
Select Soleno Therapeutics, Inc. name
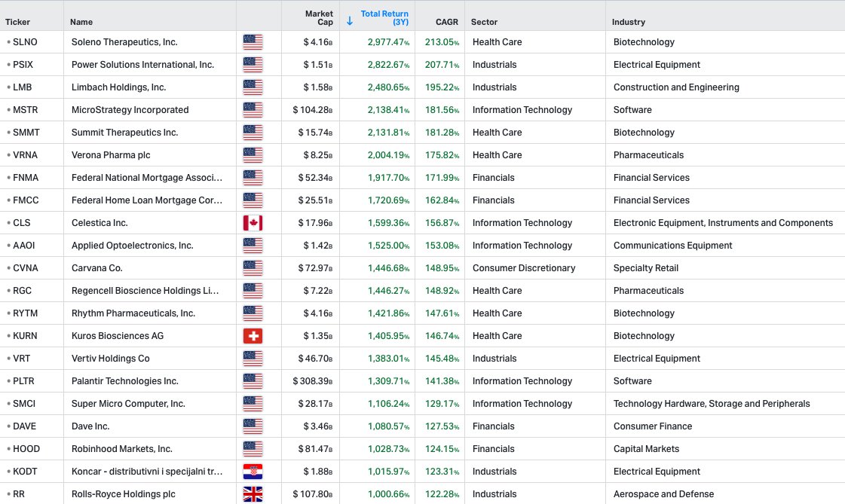(x=124, y=42)
